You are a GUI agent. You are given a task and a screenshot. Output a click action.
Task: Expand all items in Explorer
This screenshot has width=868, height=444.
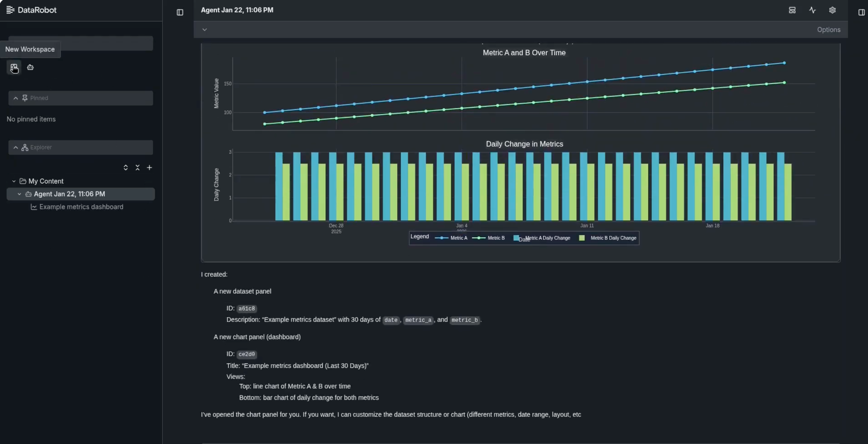tap(125, 168)
